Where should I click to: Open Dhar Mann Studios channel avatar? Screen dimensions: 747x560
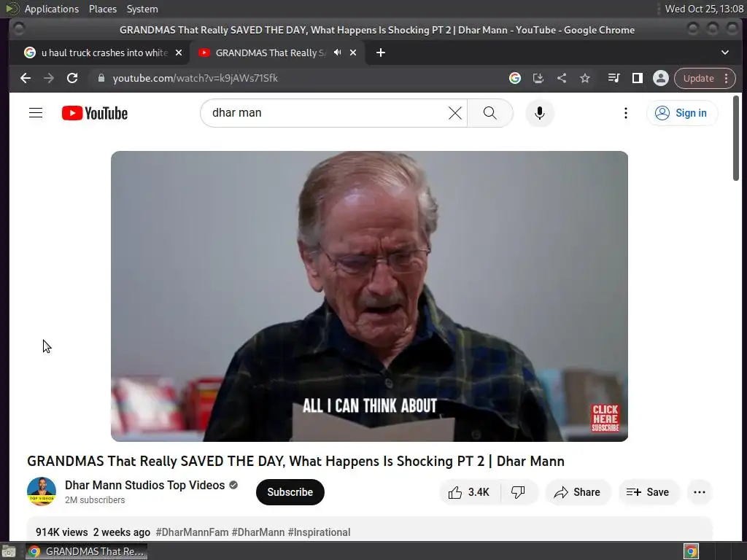[x=42, y=491]
